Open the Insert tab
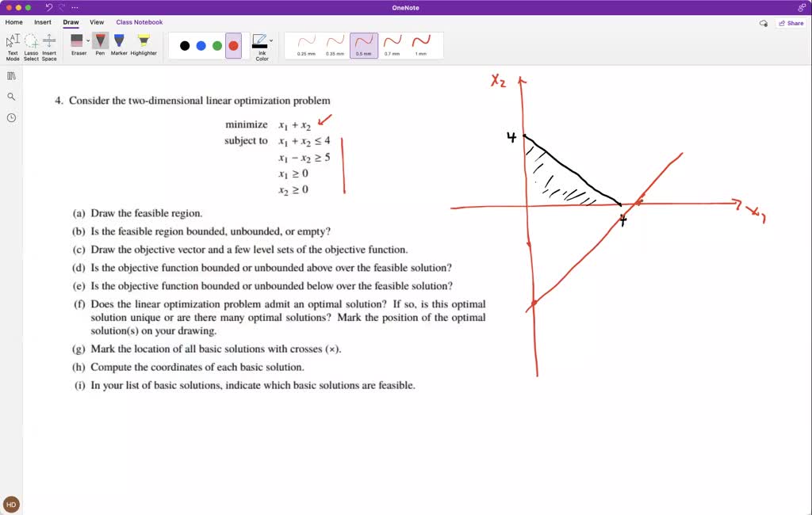Viewport: 812px width, 515px height. tap(43, 22)
